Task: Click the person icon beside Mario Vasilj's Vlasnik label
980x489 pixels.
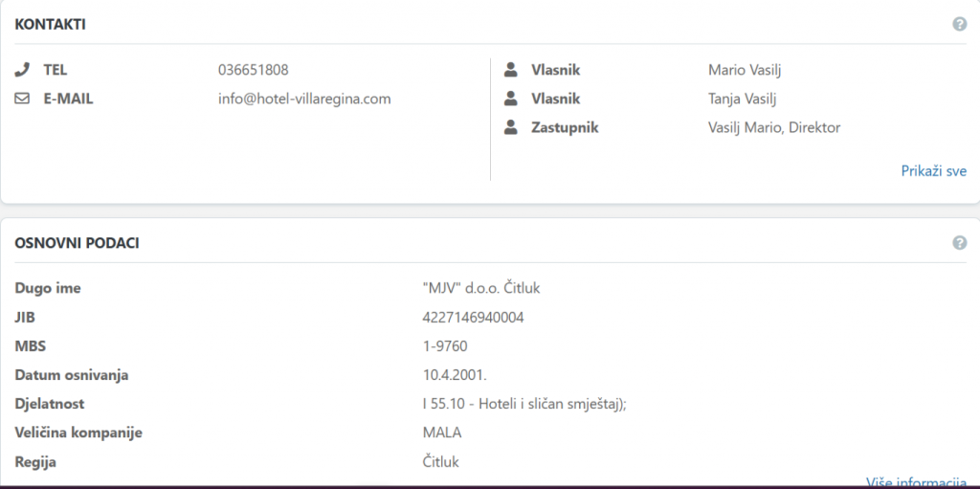Action: pyautogui.click(x=511, y=70)
